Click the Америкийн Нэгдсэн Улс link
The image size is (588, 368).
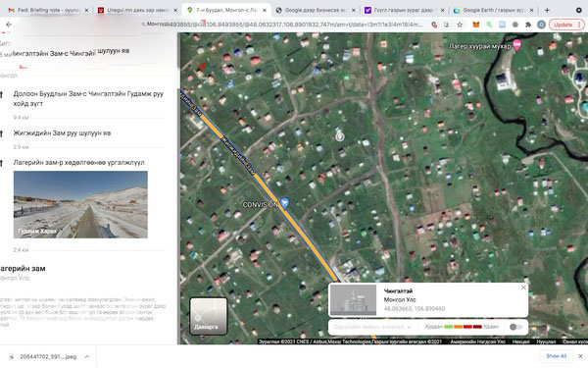[477, 342]
